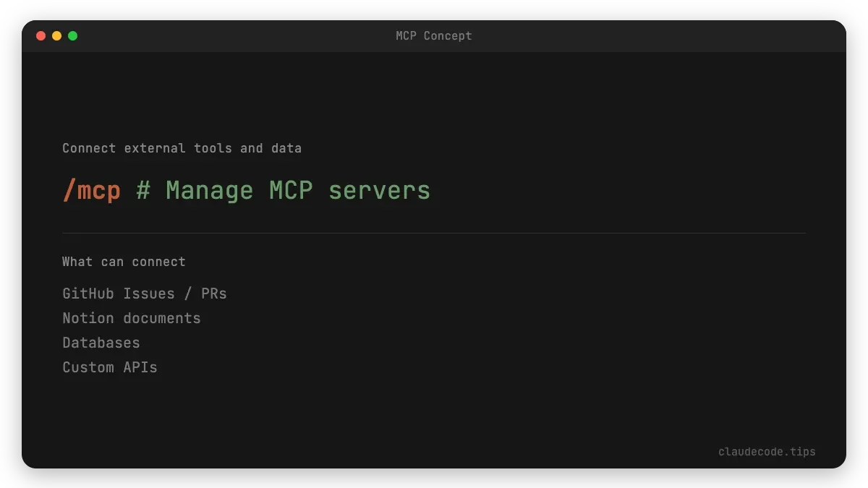Select the Custom APIs entry

(110, 367)
